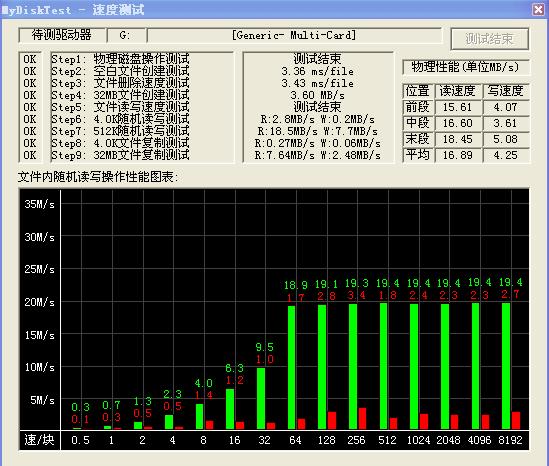This screenshot has width=549, height=466.
Task: Click the green bar for 32 block size
Action: (x=261, y=398)
